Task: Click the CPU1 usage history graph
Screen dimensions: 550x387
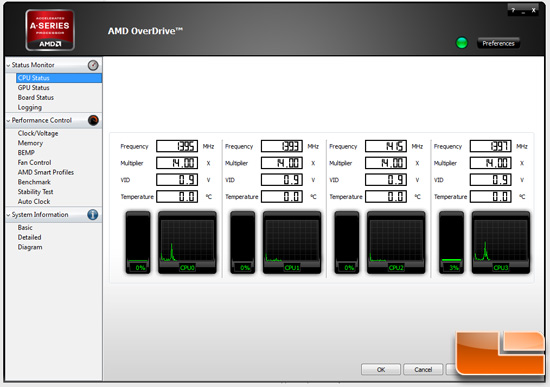Action: pyautogui.click(x=292, y=242)
